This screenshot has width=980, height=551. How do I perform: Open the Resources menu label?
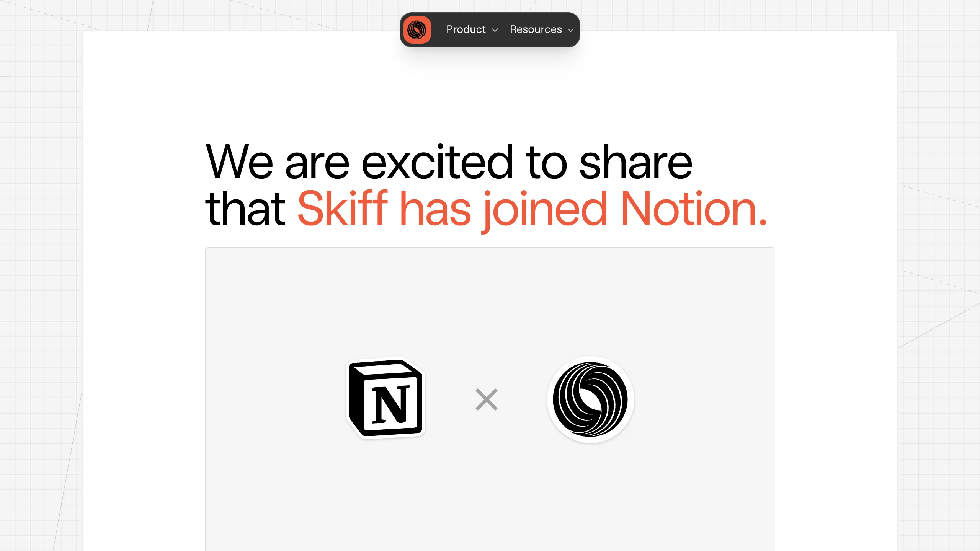536,29
